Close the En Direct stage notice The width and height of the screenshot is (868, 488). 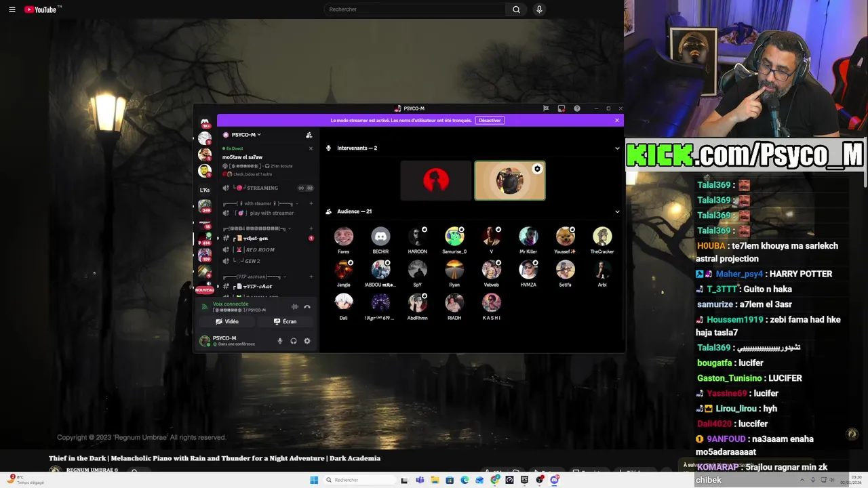click(x=311, y=148)
